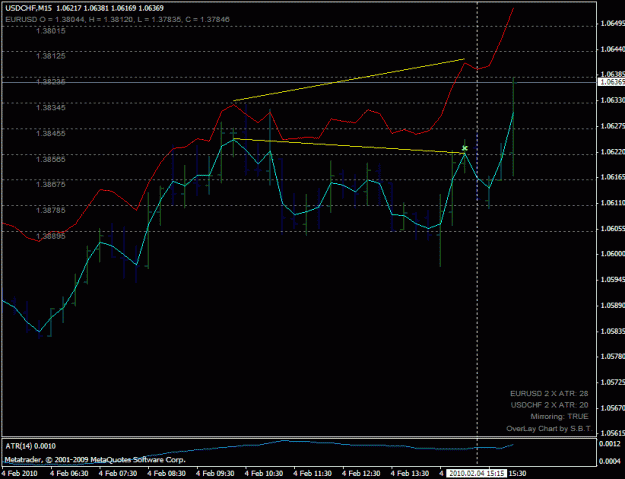625x479 pixels.
Task: Click the 4 Feb 08:30 time label
Action: 166,473
